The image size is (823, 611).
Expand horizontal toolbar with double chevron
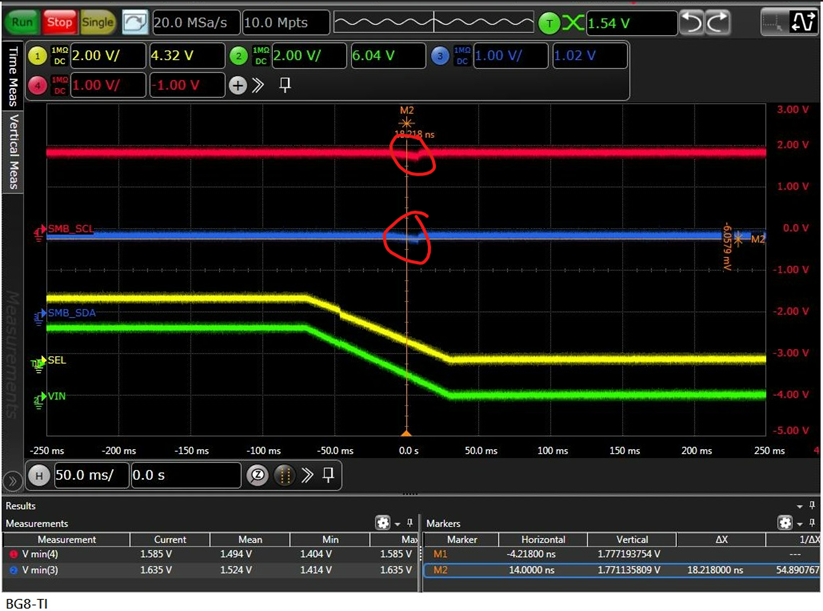307,476
